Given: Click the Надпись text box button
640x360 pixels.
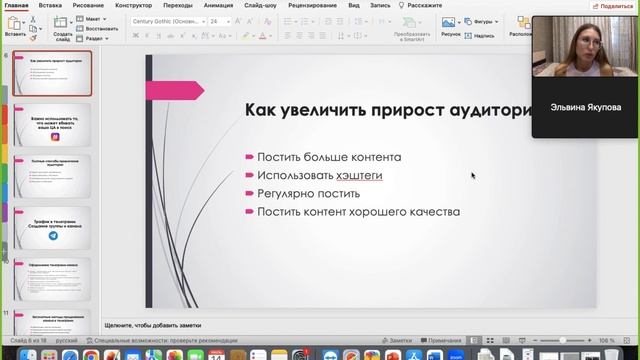Looking at the screenshot, I should tap(479, 36).
